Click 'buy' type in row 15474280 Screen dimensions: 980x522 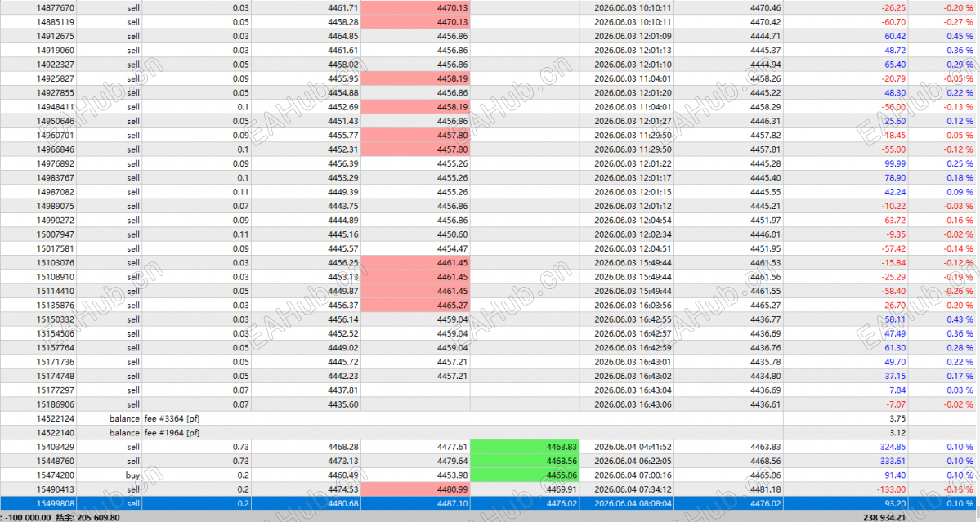[132, 475]
